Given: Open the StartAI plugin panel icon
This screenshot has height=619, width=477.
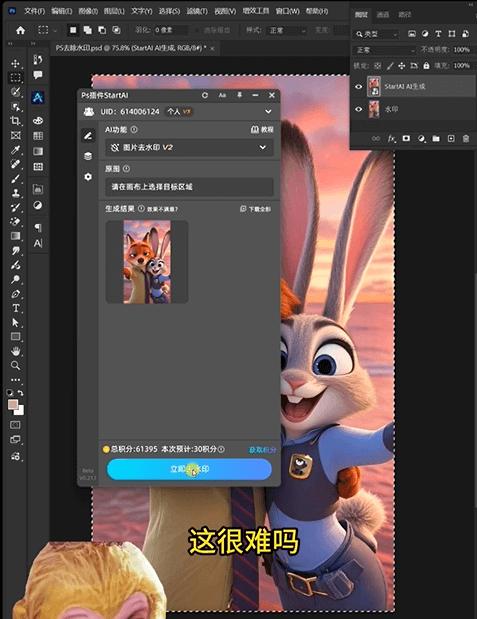Looking at the screenshot, I should (x=38, y=97).
